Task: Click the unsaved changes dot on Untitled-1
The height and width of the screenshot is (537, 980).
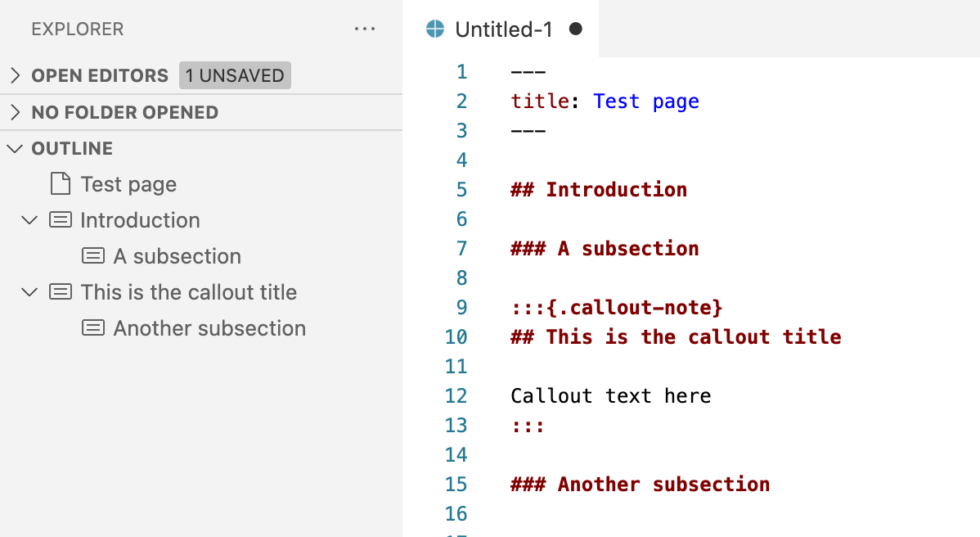Action: point(575,28)
